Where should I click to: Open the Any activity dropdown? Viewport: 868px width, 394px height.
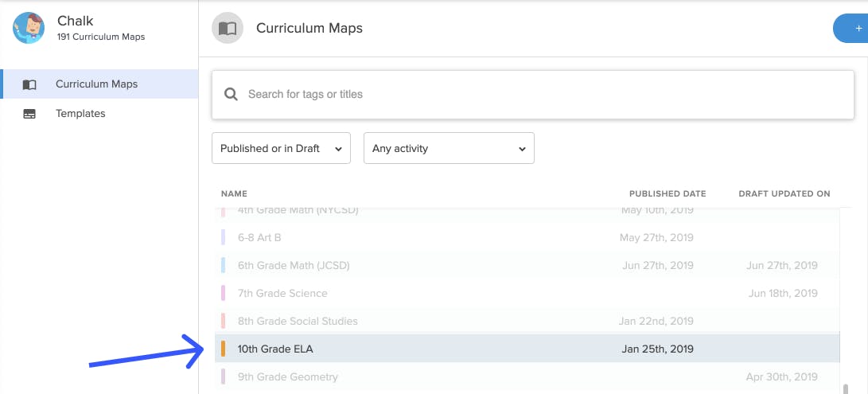449,148
